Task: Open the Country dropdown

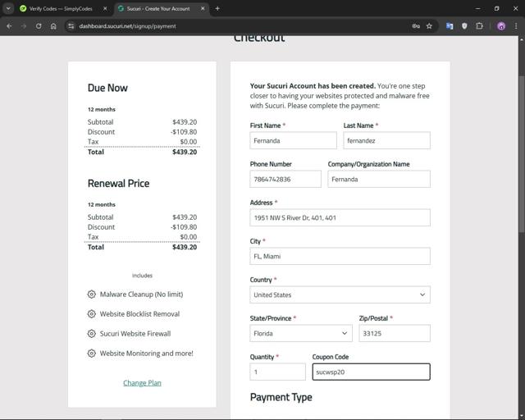Action: [340, 294]
